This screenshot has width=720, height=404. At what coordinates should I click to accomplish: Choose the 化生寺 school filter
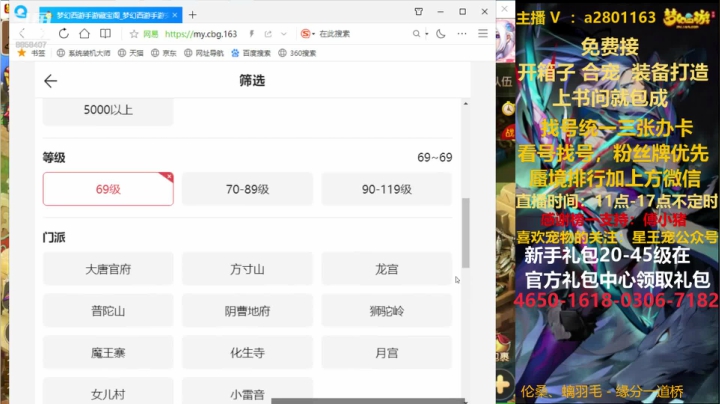(x=248, y=353)
